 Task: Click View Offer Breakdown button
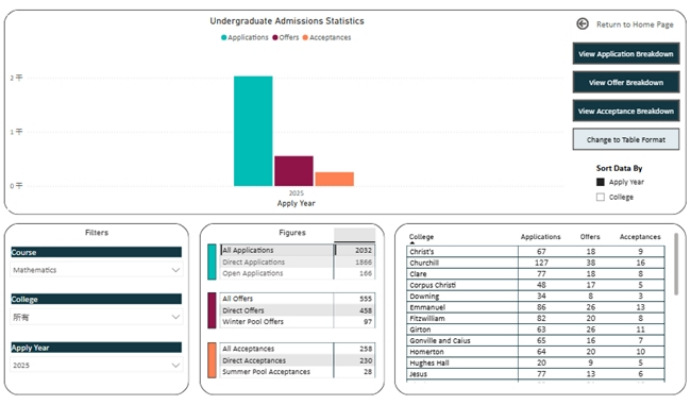(x=625, y=82)
